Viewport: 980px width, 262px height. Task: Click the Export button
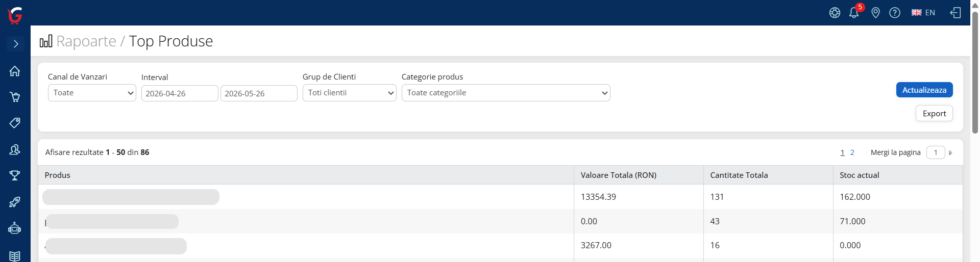point(934,113)
